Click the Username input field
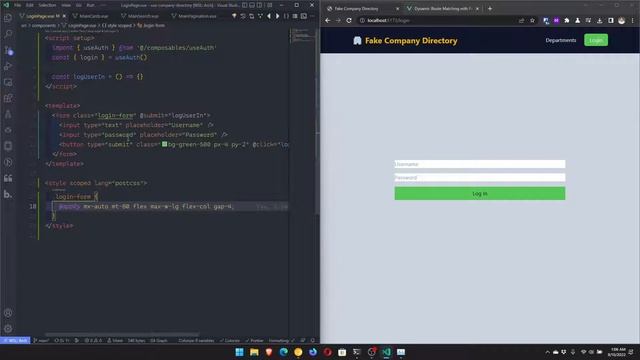640x360 pixels. pos(480,164)
